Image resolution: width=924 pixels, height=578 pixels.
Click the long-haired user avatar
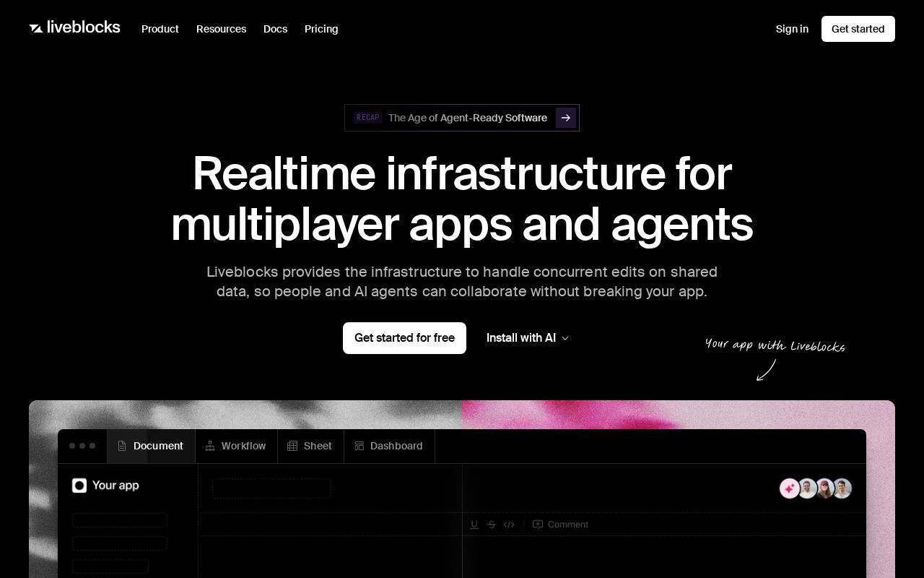[824, 488]
